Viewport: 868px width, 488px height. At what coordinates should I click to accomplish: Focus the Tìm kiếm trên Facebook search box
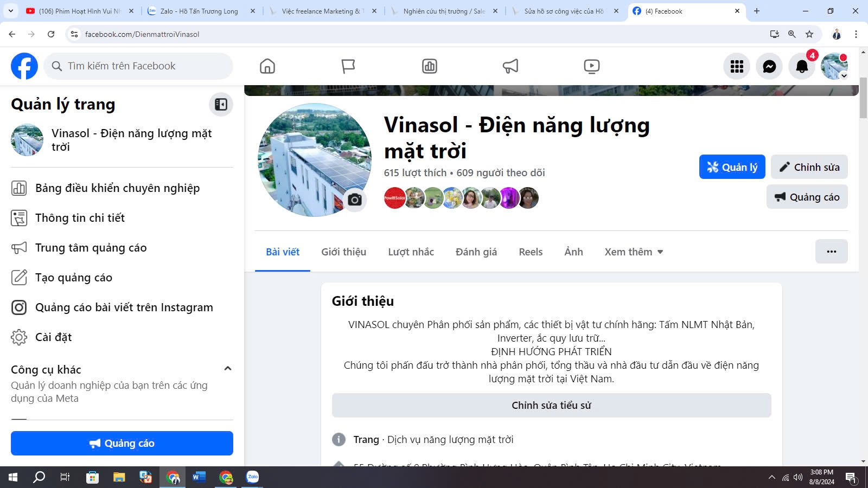(x=138, y=66)
